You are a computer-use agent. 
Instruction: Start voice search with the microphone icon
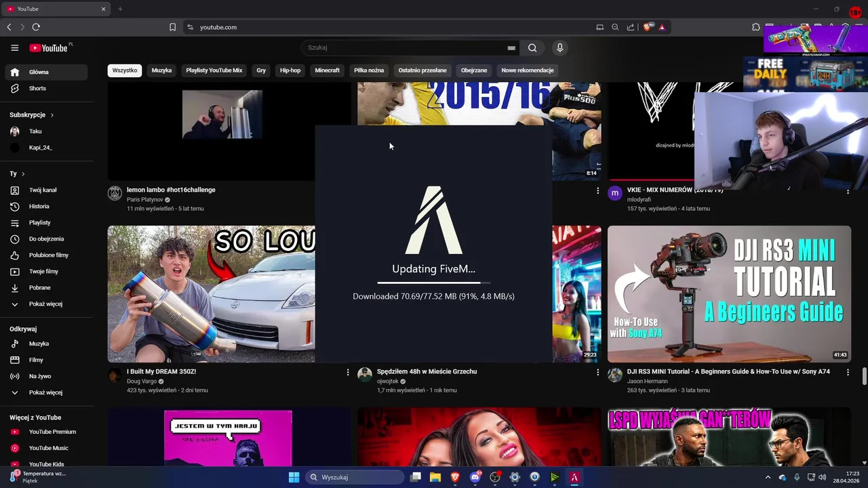click(559, 47)
